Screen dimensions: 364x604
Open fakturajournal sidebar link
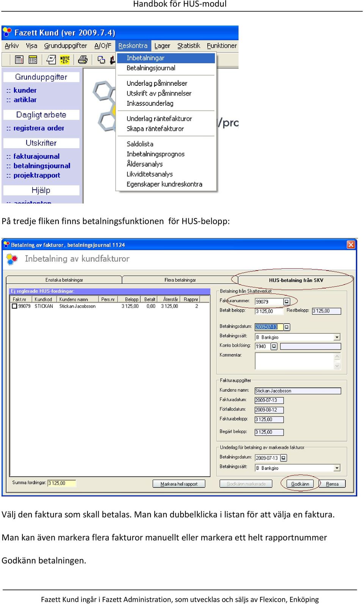(x=36, y=156)
